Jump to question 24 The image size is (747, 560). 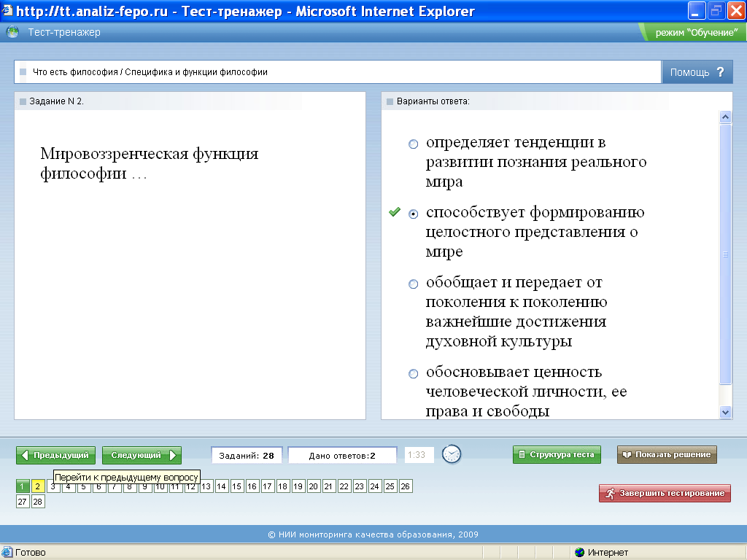(x=374, y=486)
